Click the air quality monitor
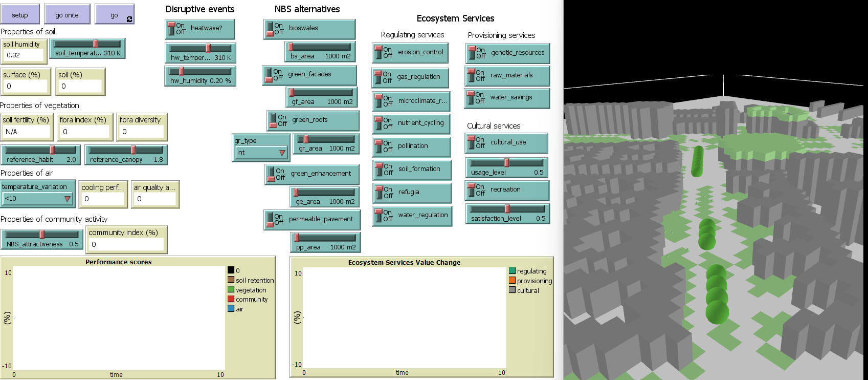Screen dimensions: 868x380 tap(155, 194)
